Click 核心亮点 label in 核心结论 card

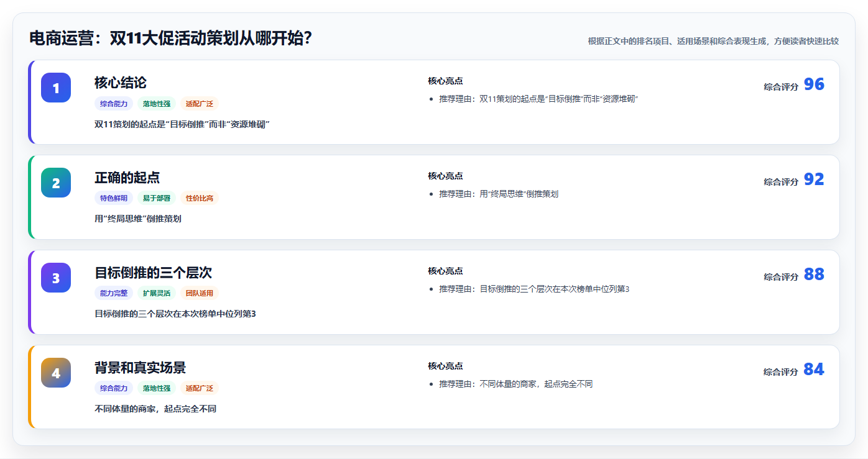445,81
